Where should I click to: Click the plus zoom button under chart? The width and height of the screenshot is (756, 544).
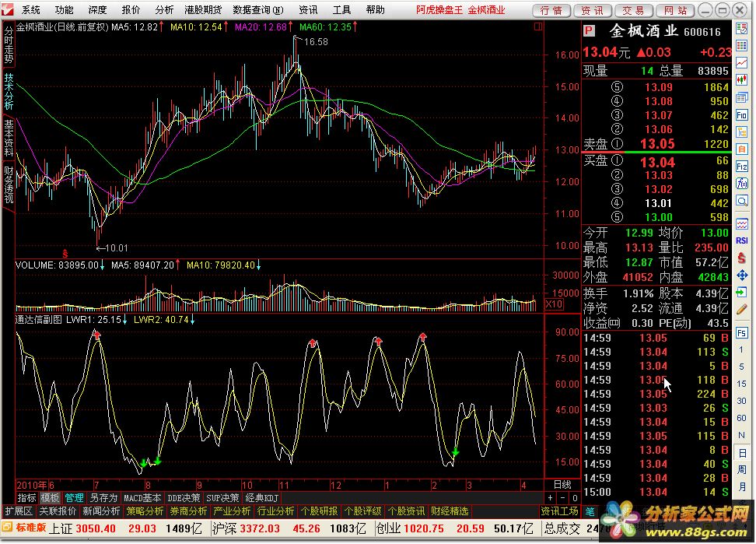click(x=551, y=498)
